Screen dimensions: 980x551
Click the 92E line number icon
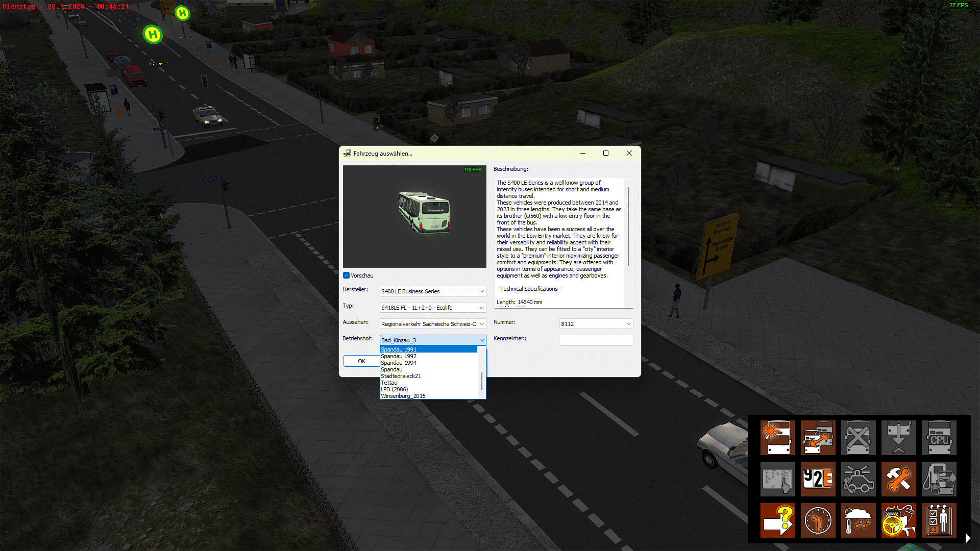coord(818,479)
